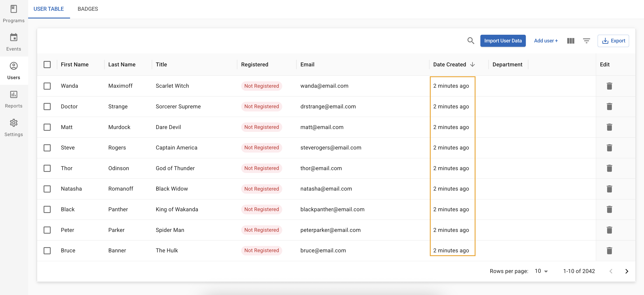The width and height of the screenshot is (644, 295).
Task: Open Programs in the left sidebar
Action: pos(14,14)
